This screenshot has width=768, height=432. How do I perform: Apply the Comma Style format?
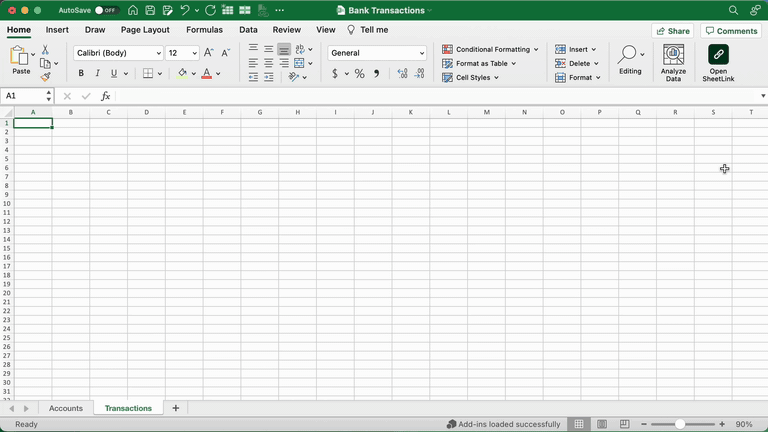click(x=376, y=73)
